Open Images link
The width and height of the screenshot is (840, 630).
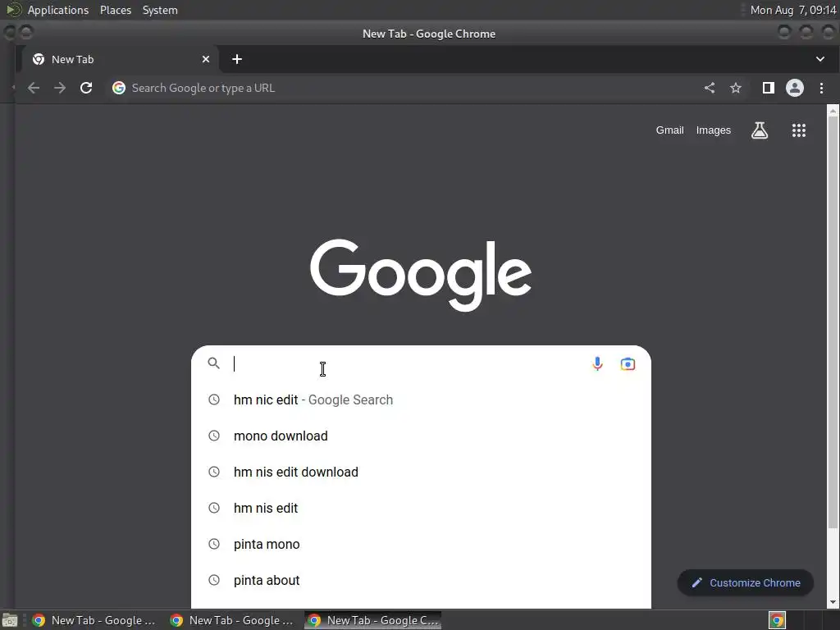713,130
